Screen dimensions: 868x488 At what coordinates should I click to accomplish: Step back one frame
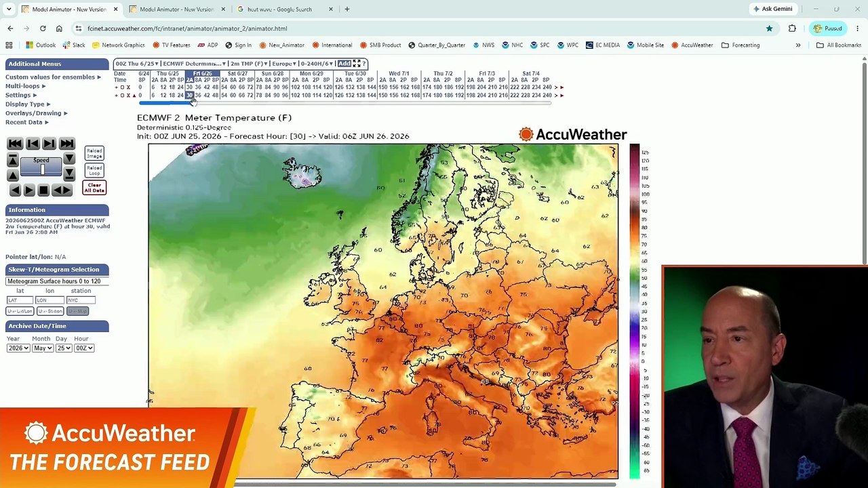pyautogui.click(x=33, y=143)
